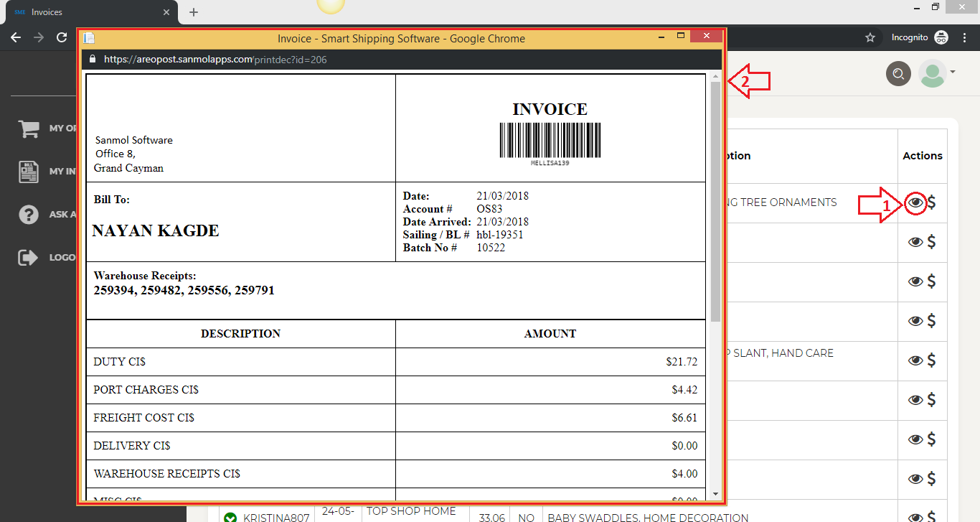Click the browser forward arrow
980x522 pixels.
[x=39, y=37]
